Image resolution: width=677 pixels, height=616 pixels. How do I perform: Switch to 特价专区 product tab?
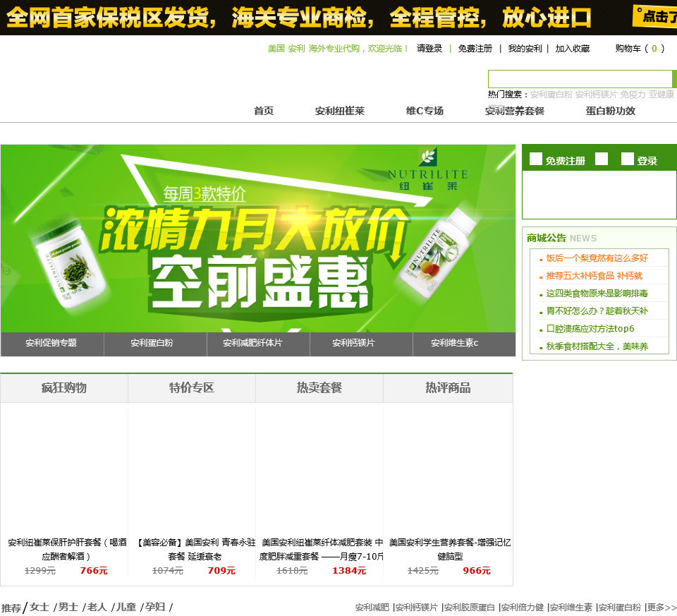[192, 388]
